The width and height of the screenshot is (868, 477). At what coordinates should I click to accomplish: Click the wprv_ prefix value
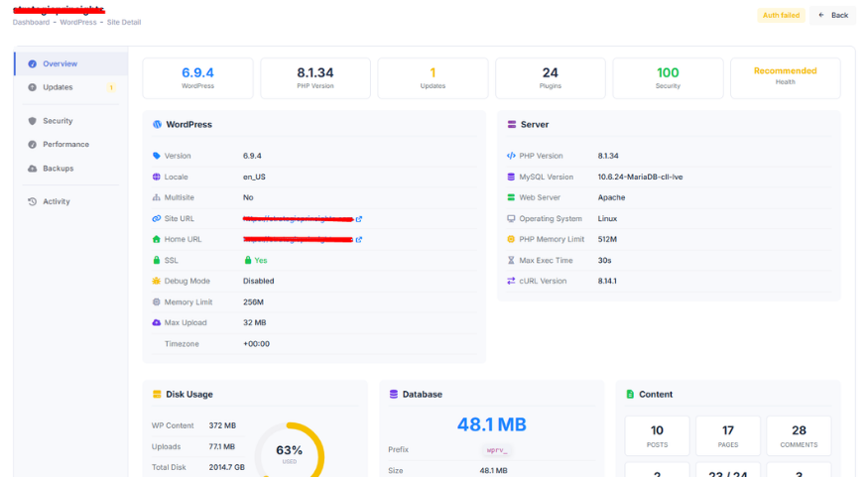497,450
